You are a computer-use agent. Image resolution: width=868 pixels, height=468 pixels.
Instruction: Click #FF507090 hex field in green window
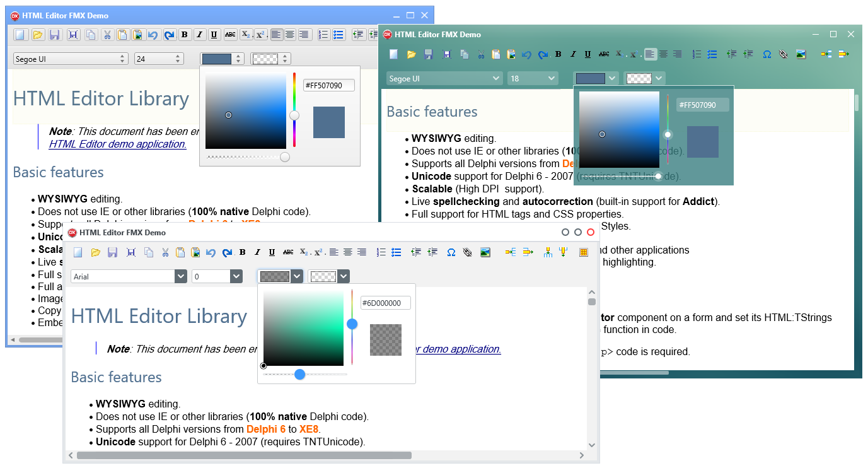click(703, 105)
